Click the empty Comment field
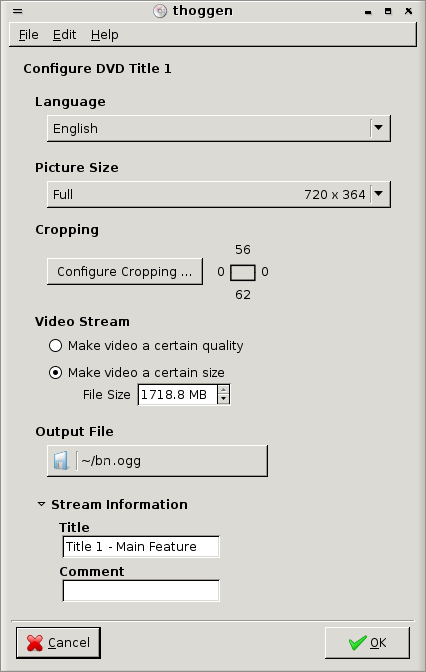Screen dimensions: 426x672 point(141,591)
